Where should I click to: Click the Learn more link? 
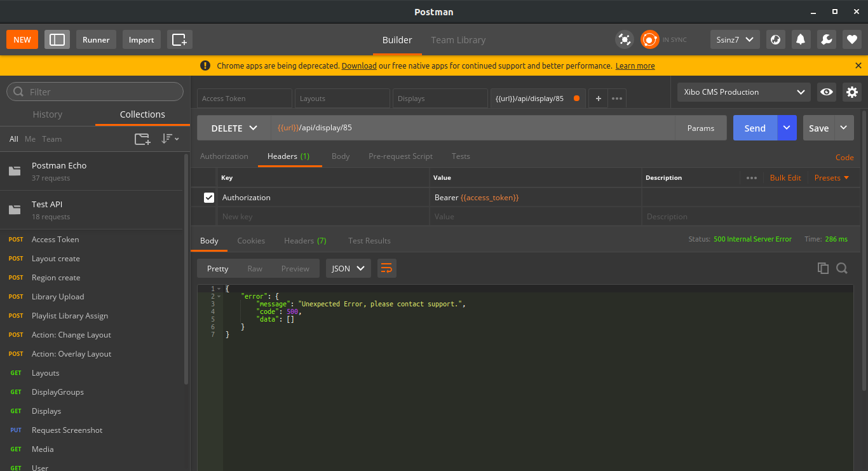[635, 65]
